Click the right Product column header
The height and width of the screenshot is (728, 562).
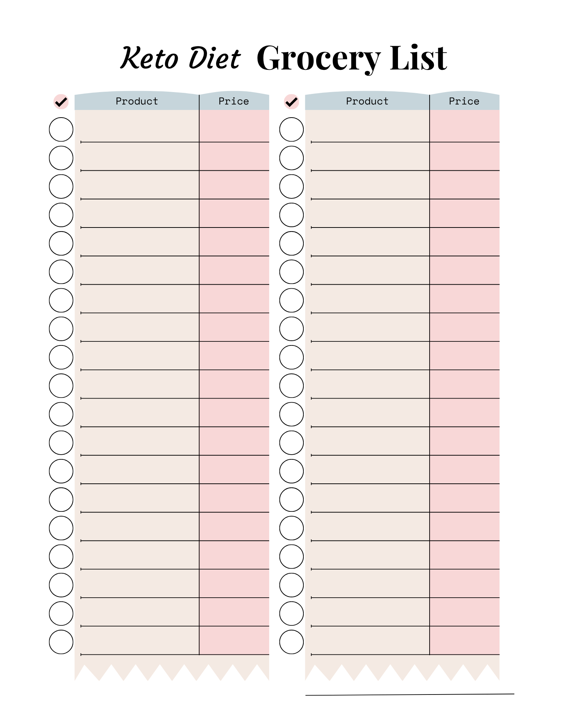(x=367, y=101)
